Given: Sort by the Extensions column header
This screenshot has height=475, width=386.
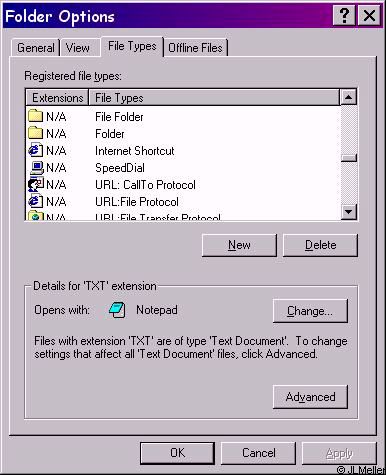Looking at the screenshot, I should 57,98.
